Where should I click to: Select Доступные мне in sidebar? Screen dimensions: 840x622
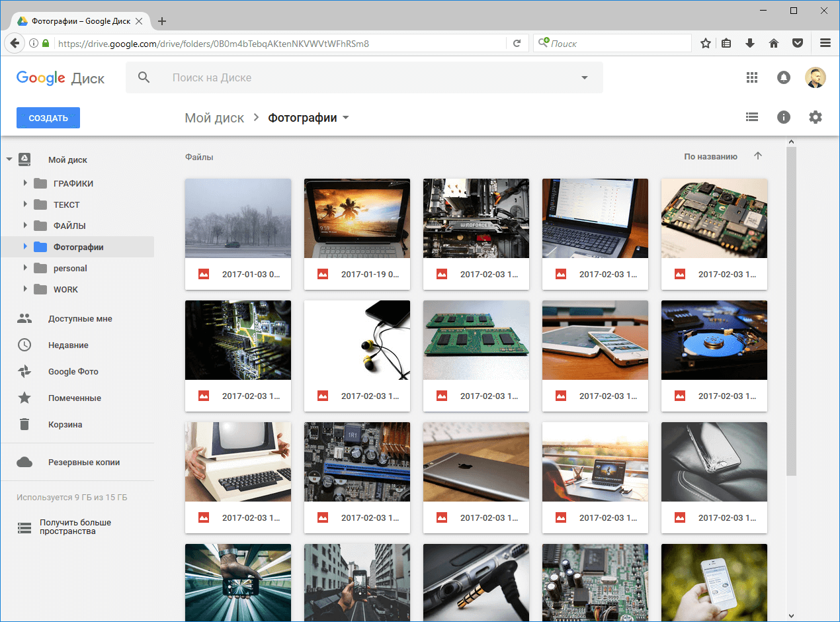[x=80, y=319]
